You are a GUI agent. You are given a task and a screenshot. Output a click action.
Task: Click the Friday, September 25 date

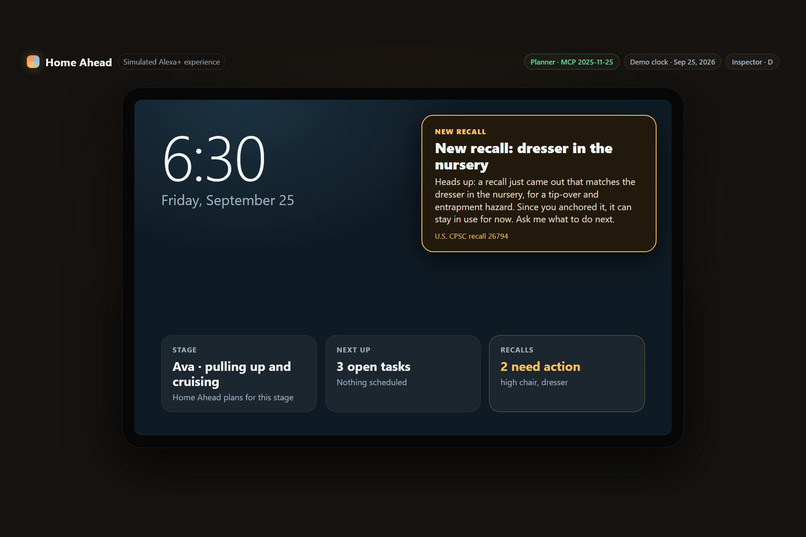[228, 200]
